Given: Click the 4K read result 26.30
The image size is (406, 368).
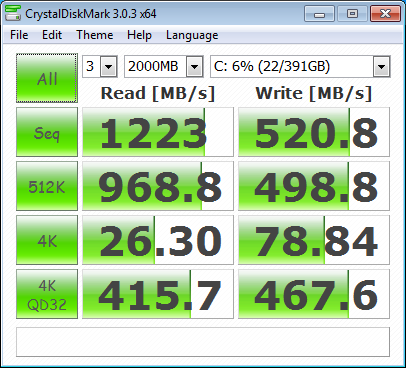Looking at the screenshot, I should (158, 240).
